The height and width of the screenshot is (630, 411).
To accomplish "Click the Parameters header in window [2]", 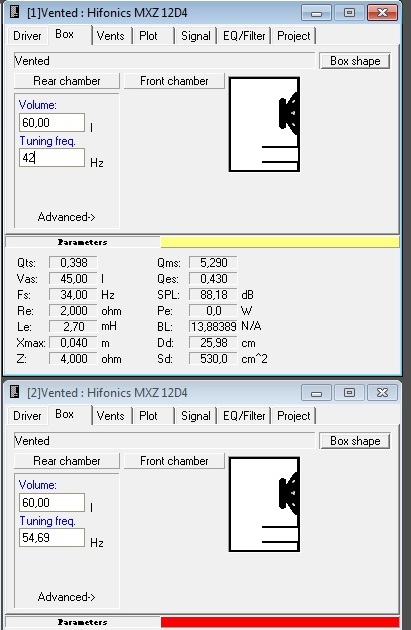I will point(82,622).
